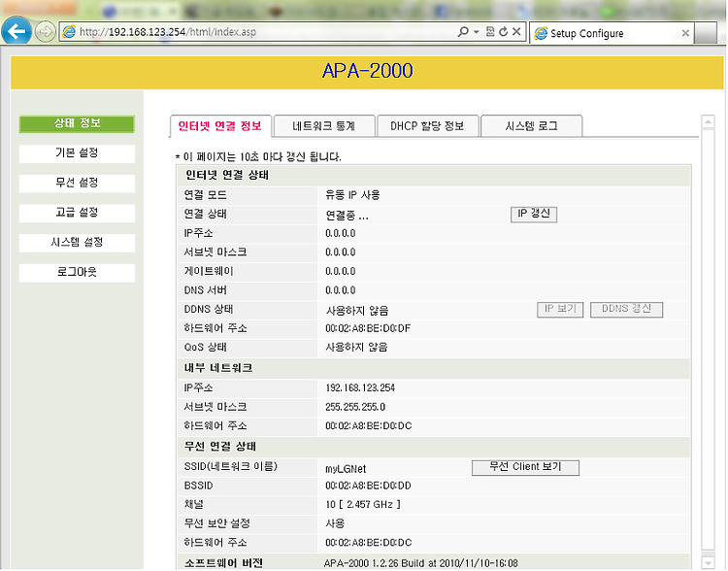Click the BSSID value 00:02:A8:BE:D0:DD
728x571 pixels.
click(368, 486)
